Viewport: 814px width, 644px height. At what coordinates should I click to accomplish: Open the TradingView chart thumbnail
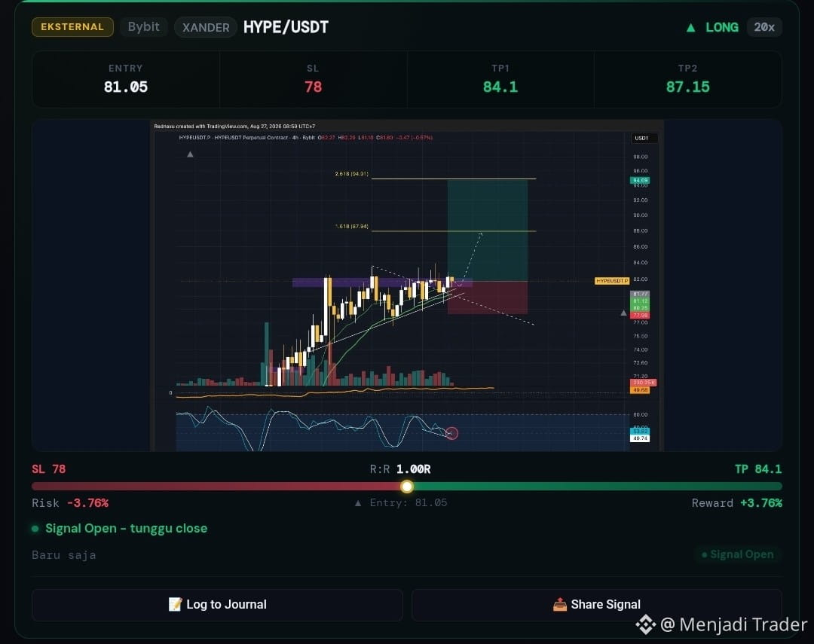point(407,285)
